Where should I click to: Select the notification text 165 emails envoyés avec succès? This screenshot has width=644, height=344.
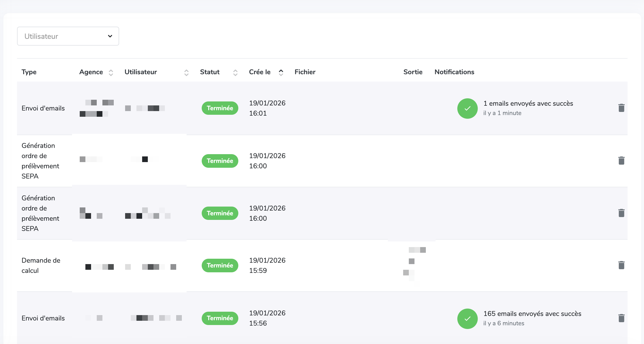click(x=532, y=314)
